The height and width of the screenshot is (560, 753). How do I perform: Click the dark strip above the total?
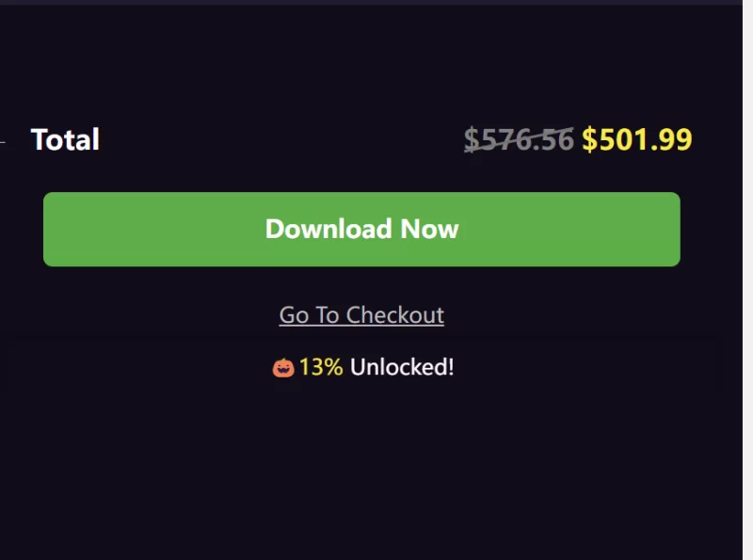click(371, 3)
